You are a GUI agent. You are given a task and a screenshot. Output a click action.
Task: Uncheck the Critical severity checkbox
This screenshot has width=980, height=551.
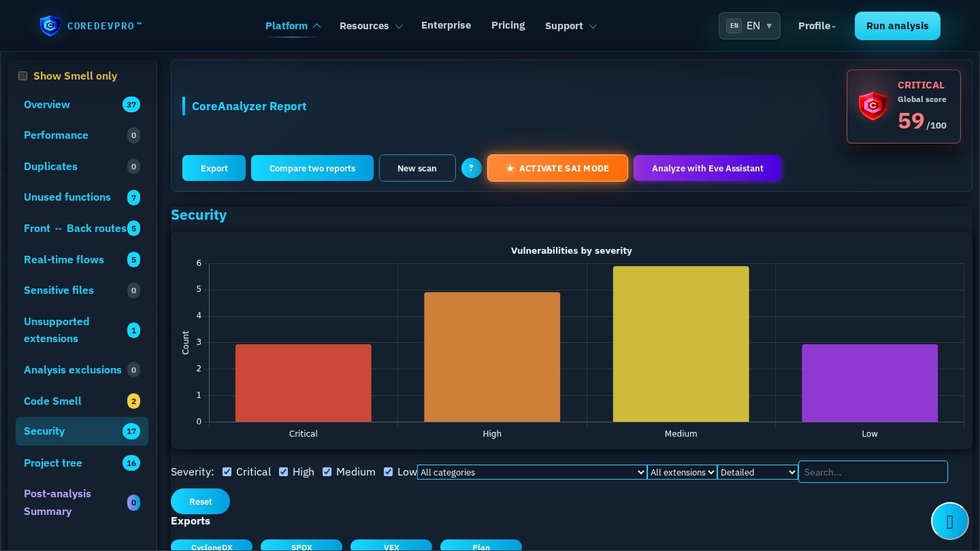pyautogui.click(x=227, y=472)
